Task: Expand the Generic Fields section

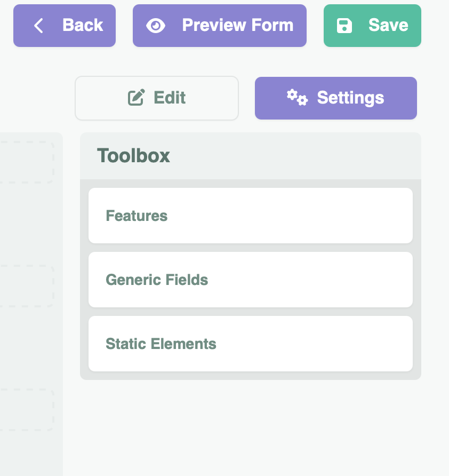Action: [x=250, y=280]
